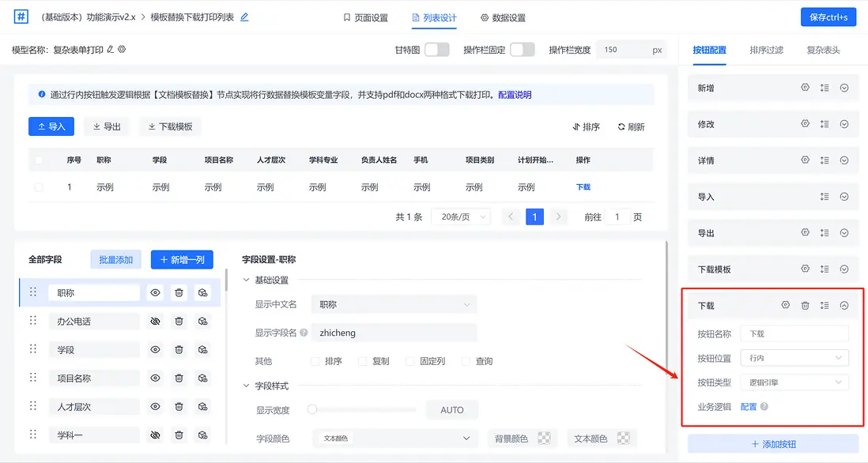
Task: Delete the 办公电话 field using trash icon
Action: [178, 321]
